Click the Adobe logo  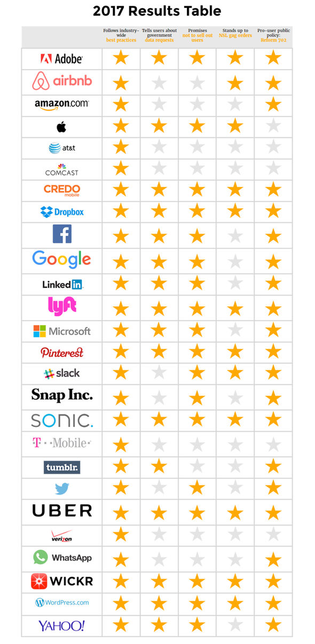click(61, 59)
